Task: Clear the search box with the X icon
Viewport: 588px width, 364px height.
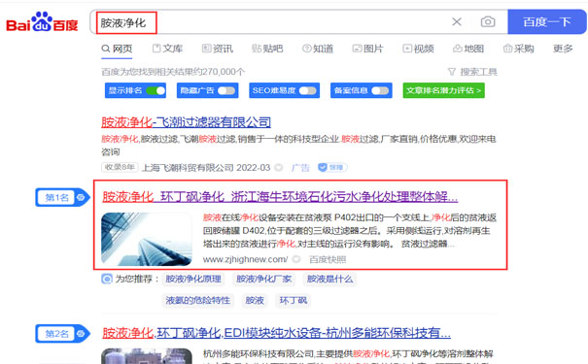Action: pos(457,21)
